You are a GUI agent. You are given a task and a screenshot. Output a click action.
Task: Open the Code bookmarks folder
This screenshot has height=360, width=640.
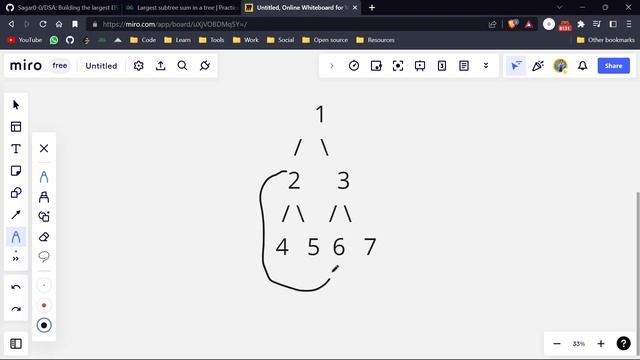click(143, 40)
